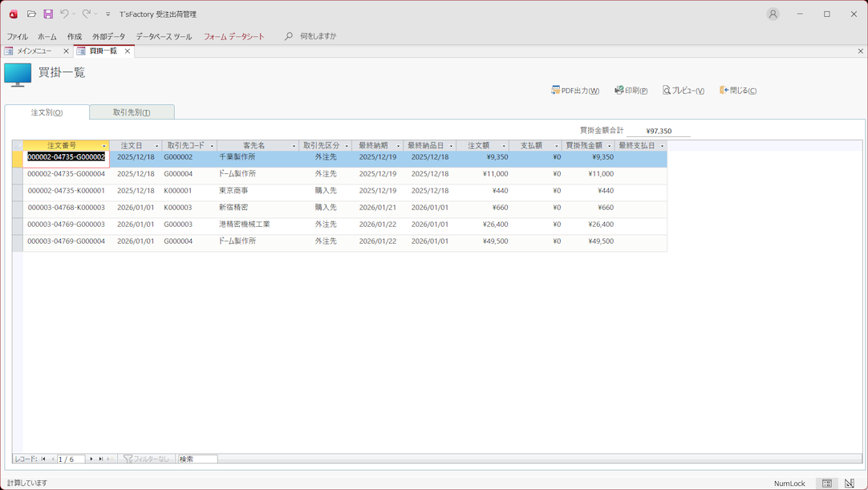Click 閉じる to close the form

click(738, 91)
